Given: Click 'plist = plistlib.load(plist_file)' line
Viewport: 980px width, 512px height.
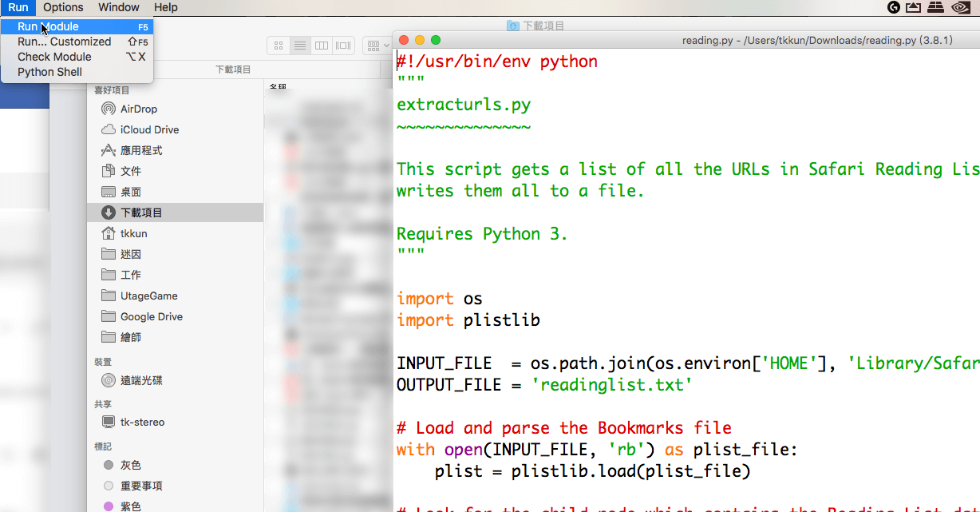Looking at the screenshot, I should (x=593, y=471).
